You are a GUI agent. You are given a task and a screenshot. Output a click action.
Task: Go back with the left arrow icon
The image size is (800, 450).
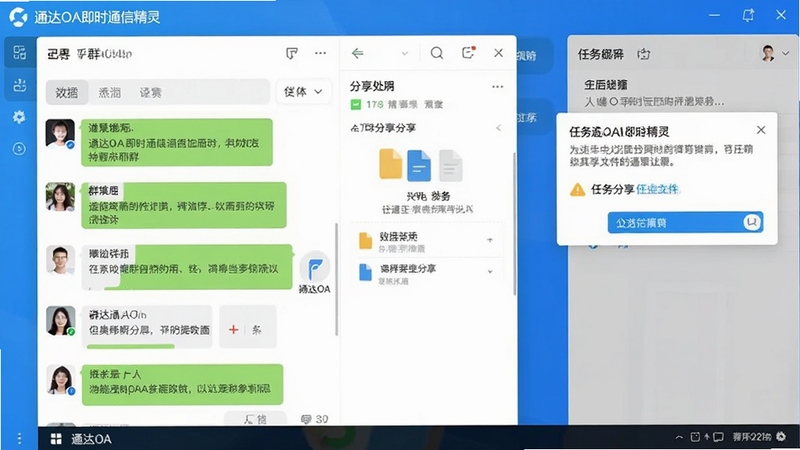(x=358, y=53)
